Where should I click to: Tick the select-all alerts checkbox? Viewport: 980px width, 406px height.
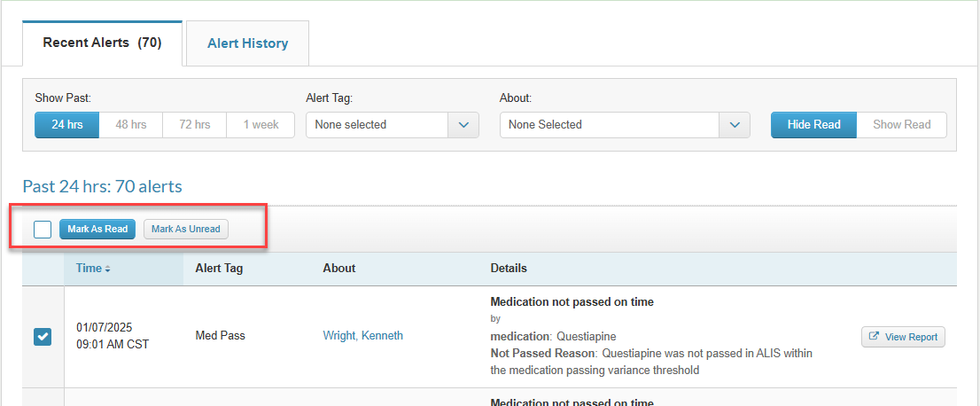(x=43, y=230)
